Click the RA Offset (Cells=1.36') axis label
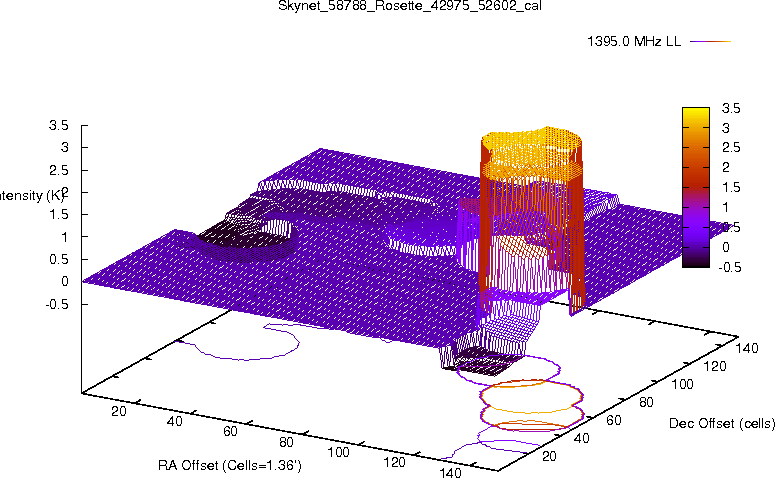Viewport: 775px width, 478px height. click(x=230, y=465)
